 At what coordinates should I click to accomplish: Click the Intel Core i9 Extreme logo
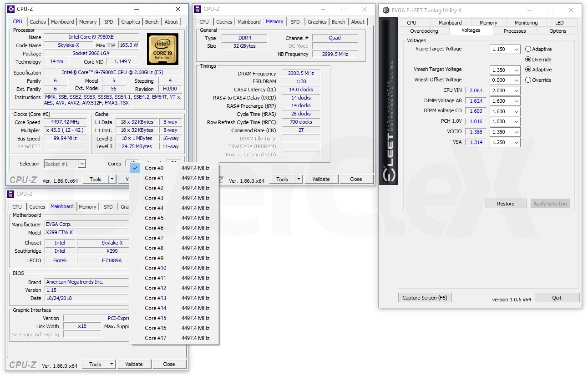click(x=162, y=49)
